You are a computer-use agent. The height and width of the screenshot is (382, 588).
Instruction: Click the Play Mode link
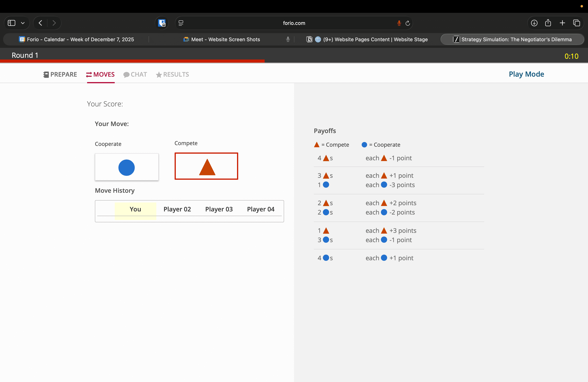(x=526, y=74)
